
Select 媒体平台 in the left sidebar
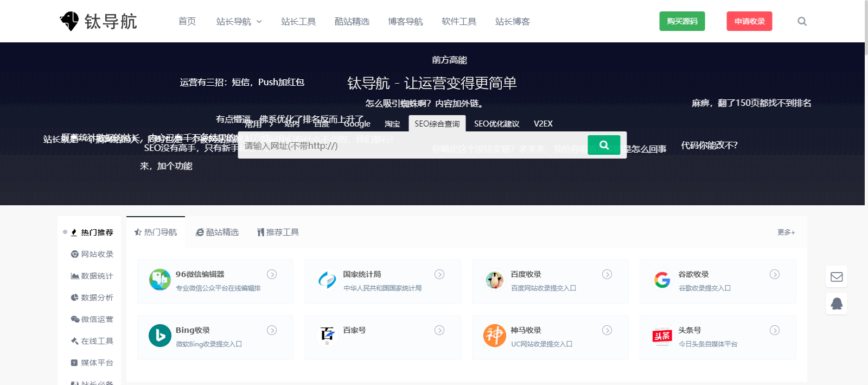coord(92,363)
